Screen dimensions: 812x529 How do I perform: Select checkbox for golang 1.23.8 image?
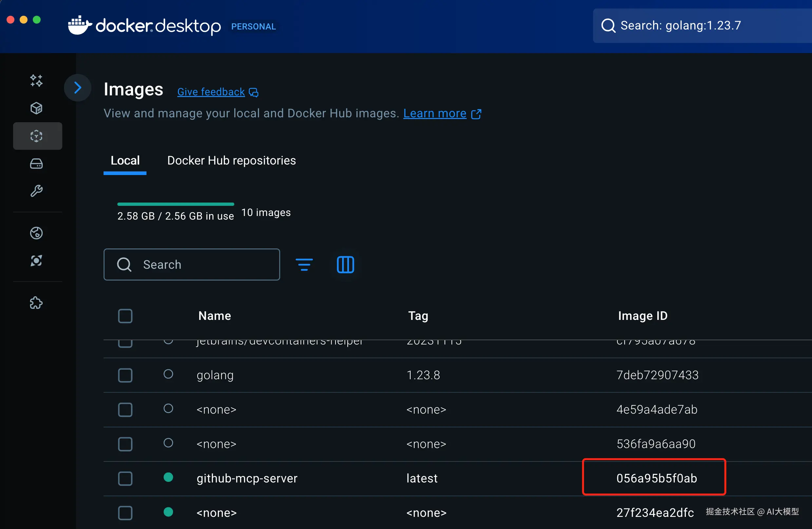[x=125, y=375]
